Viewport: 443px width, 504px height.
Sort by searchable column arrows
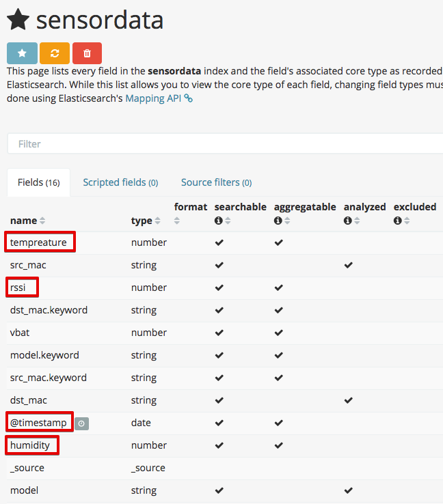228,221
